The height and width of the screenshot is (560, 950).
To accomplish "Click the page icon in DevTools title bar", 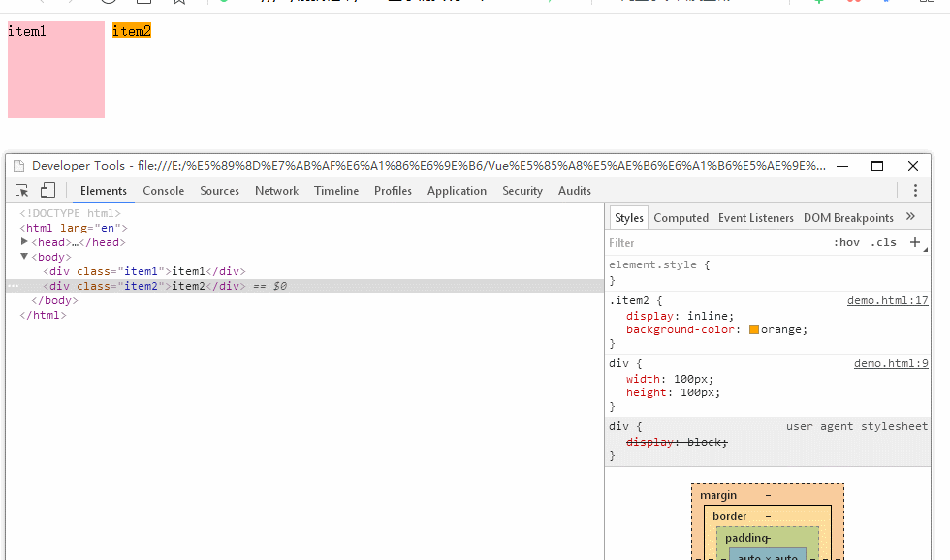I will coord(18,166).
